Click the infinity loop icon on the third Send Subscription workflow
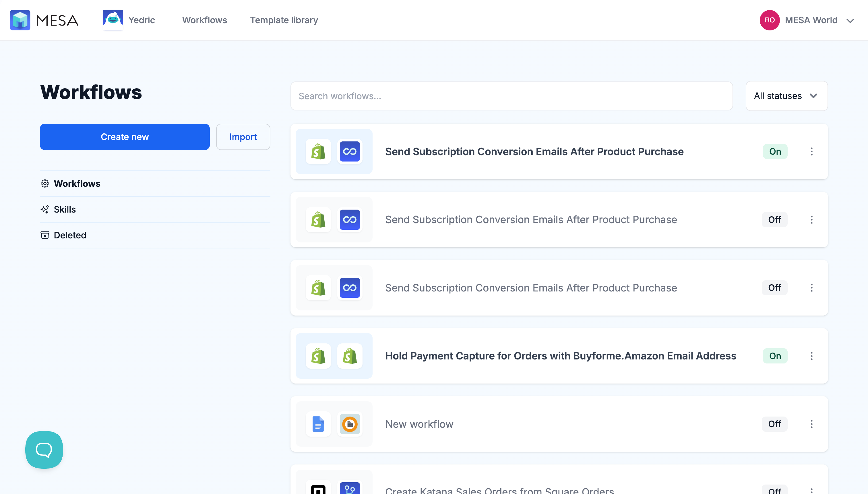The width and height of the screenshot is (868, 494). (x=350, y=288)
